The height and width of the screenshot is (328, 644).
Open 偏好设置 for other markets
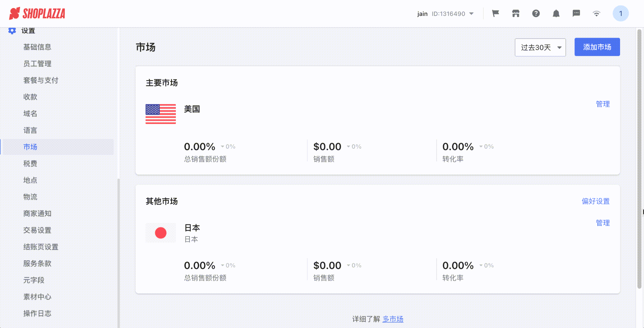[x=595, y=201]
